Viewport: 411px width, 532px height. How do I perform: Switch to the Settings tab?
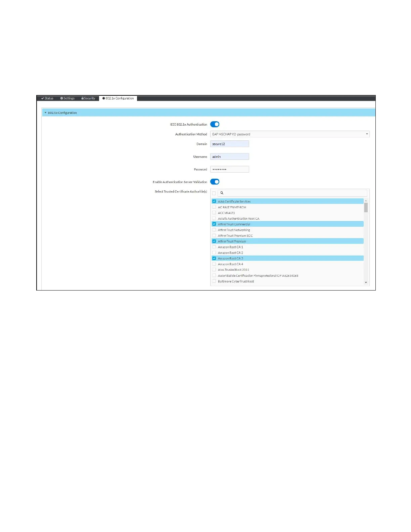(x=67, y=98)
